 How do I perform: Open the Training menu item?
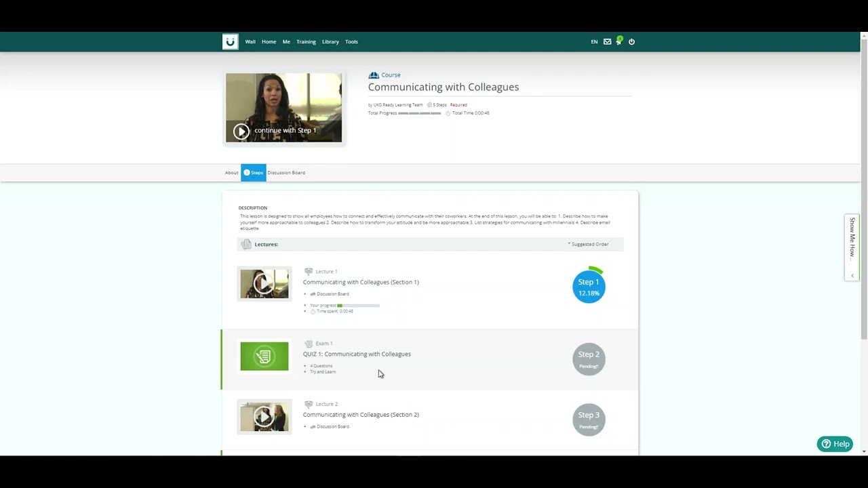306,41
